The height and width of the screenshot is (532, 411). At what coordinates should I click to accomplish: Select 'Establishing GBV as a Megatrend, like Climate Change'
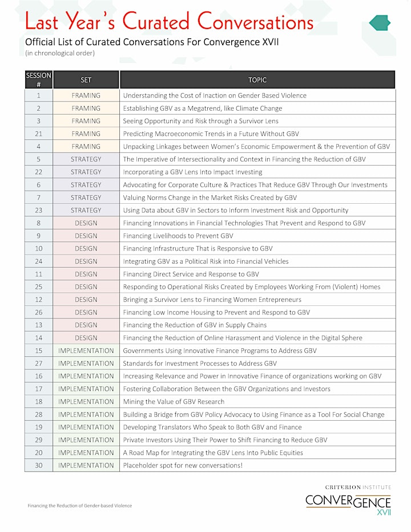202,108
